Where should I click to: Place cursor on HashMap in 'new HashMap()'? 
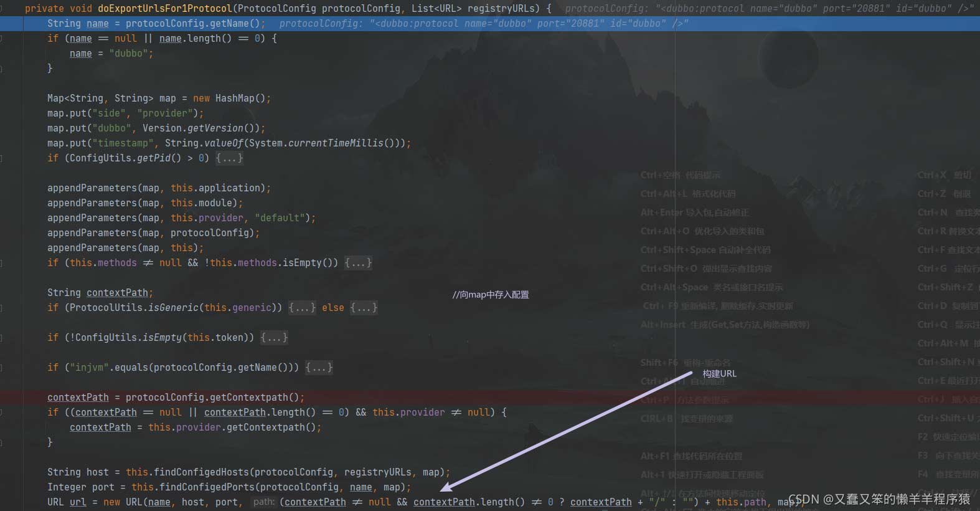(235, 98)
